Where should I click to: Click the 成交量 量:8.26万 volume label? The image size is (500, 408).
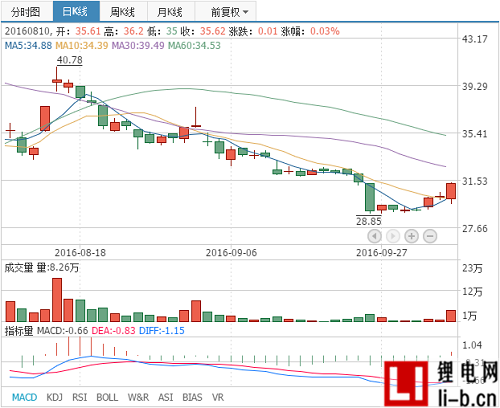click(x=42, y=267)
